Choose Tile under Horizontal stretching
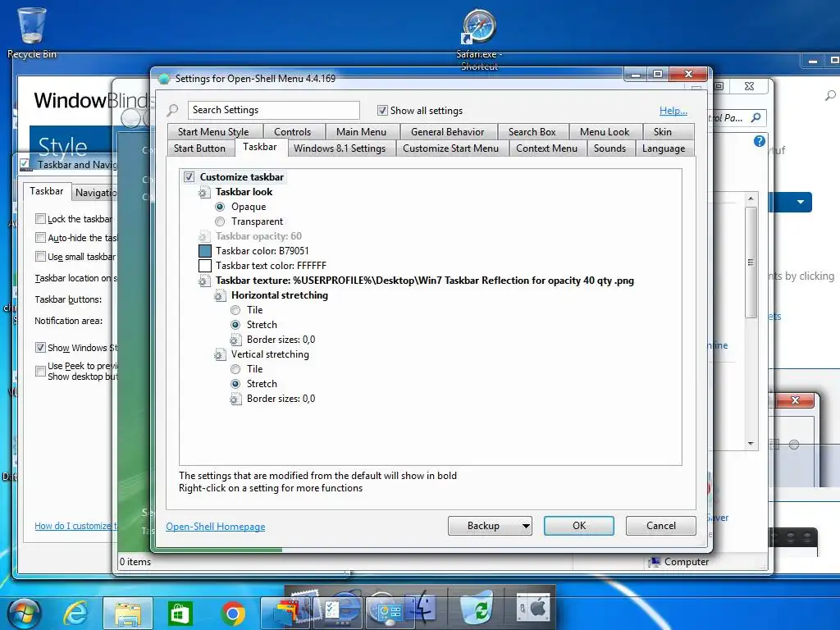The width and height of the screenshot is (840, 630). tap(235, 310)
